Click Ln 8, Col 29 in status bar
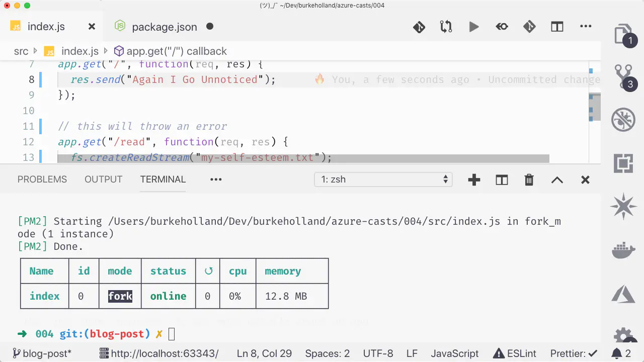 pyautogui.click(x=264, y=353)
